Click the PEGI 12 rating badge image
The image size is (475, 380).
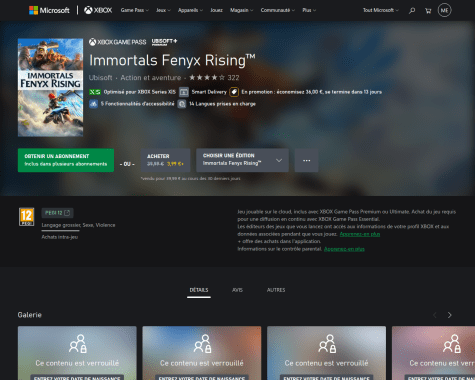(26, 217)
